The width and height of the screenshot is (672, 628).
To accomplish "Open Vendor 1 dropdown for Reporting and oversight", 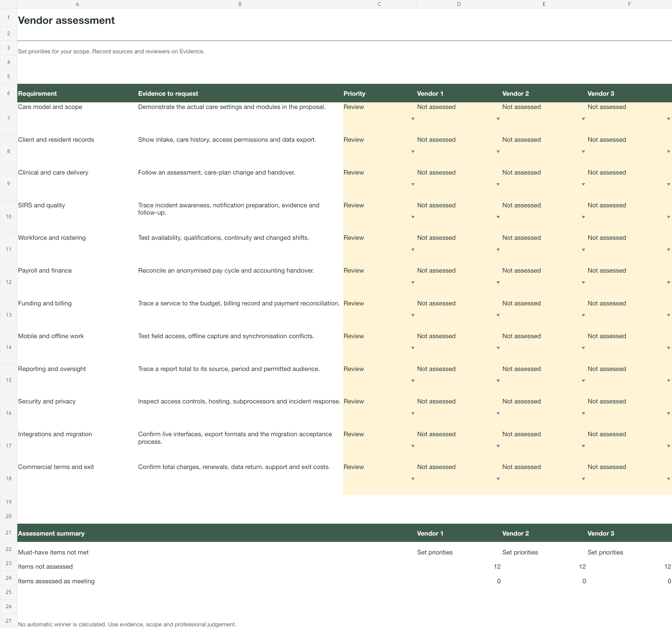I will point(497,381).
